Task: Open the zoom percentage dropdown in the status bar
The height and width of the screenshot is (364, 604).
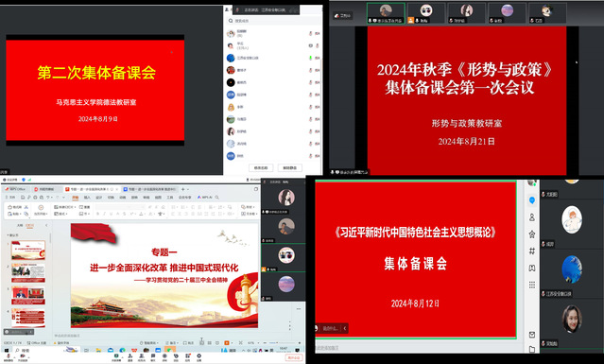Action: 252,343
